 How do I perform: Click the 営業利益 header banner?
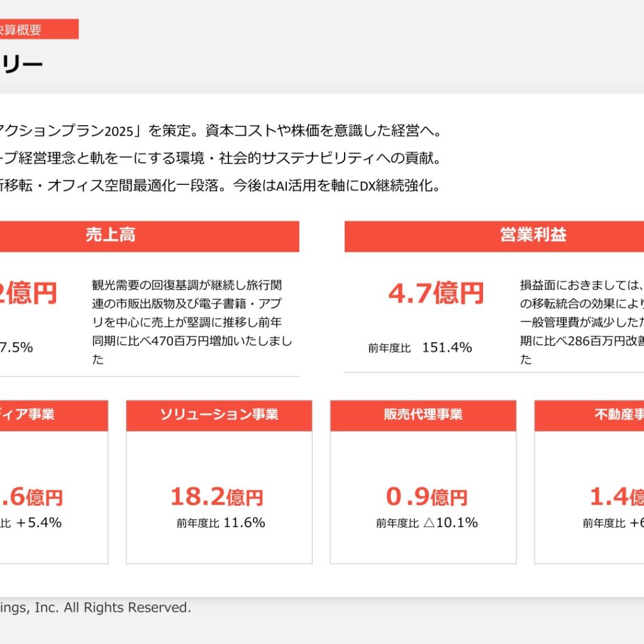click(x=494, y=236)
